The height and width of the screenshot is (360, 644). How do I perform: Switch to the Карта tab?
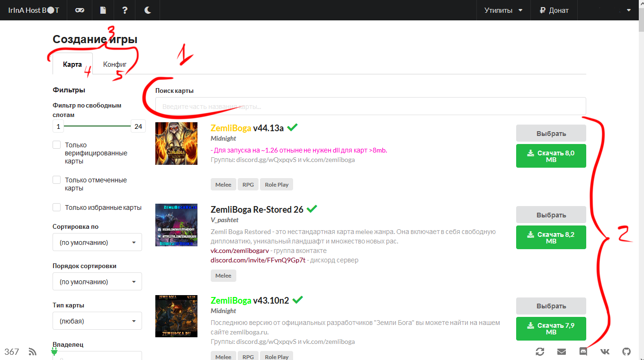(72, 64)
